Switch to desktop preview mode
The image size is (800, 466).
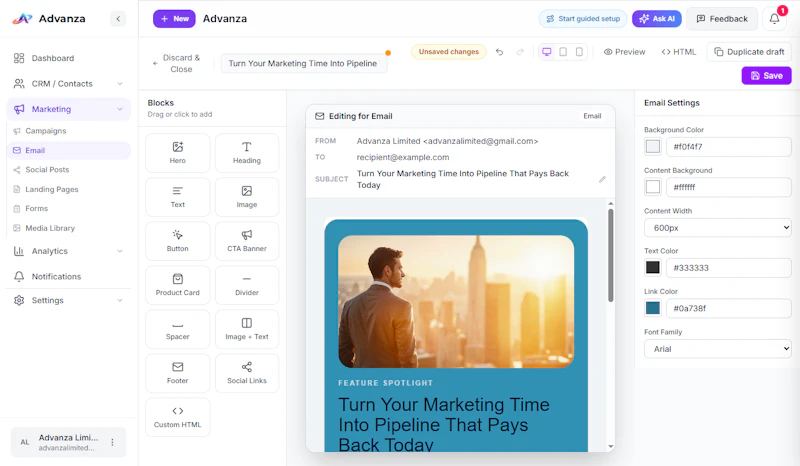pos(546,52)
